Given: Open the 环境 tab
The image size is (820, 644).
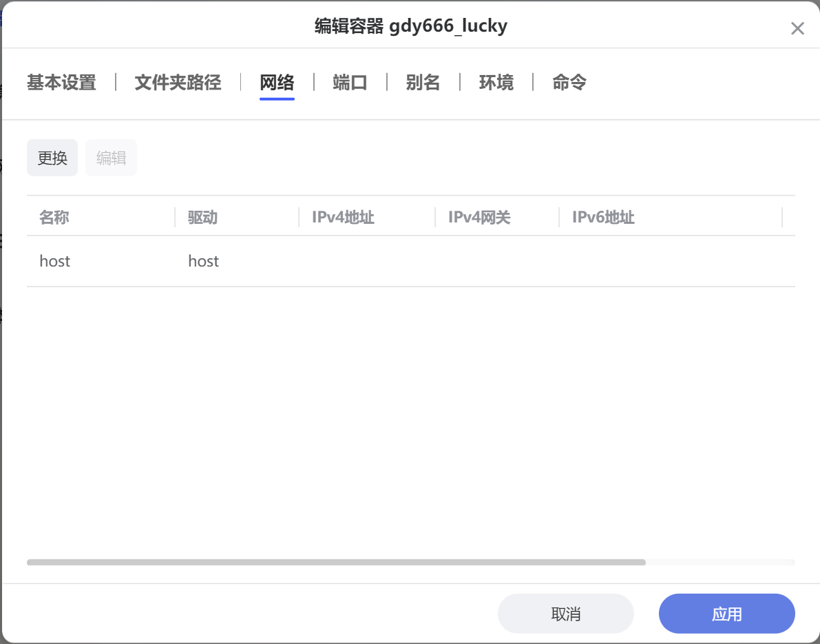Looking at the screenshot, I should coord(496,82).
